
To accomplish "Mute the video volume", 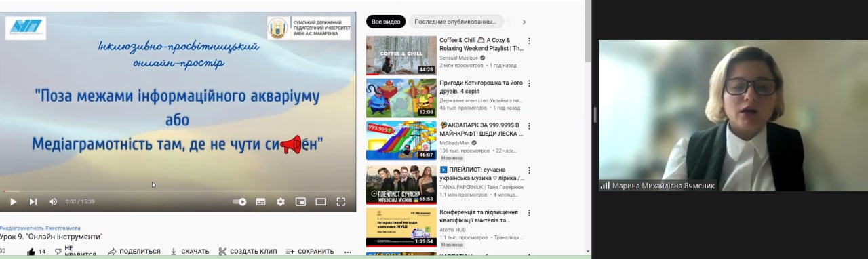I will [x=53, y=201].
